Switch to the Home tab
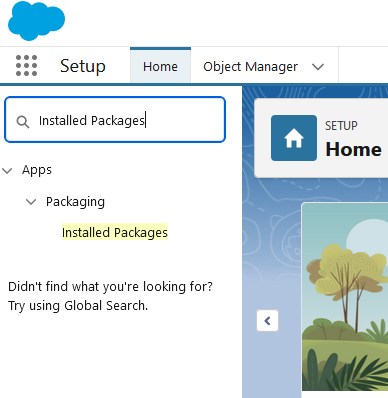 (160, 66)
